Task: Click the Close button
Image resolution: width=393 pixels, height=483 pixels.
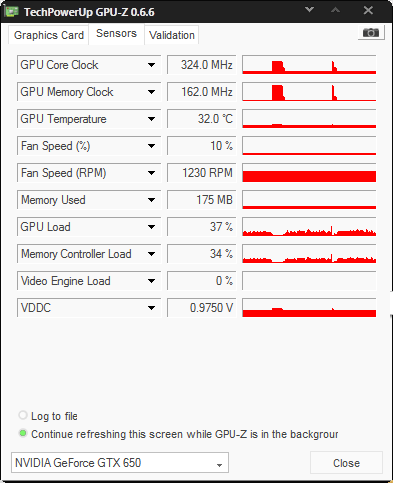Action: (346, 463)
